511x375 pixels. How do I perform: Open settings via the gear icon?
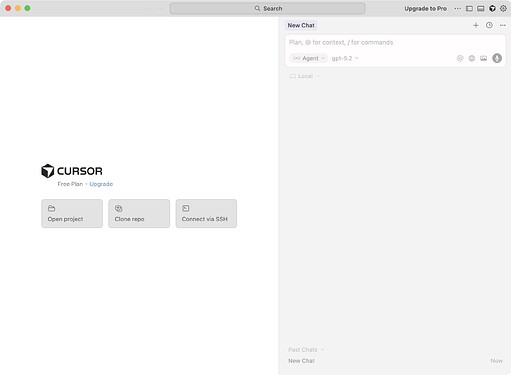[503, 9]
